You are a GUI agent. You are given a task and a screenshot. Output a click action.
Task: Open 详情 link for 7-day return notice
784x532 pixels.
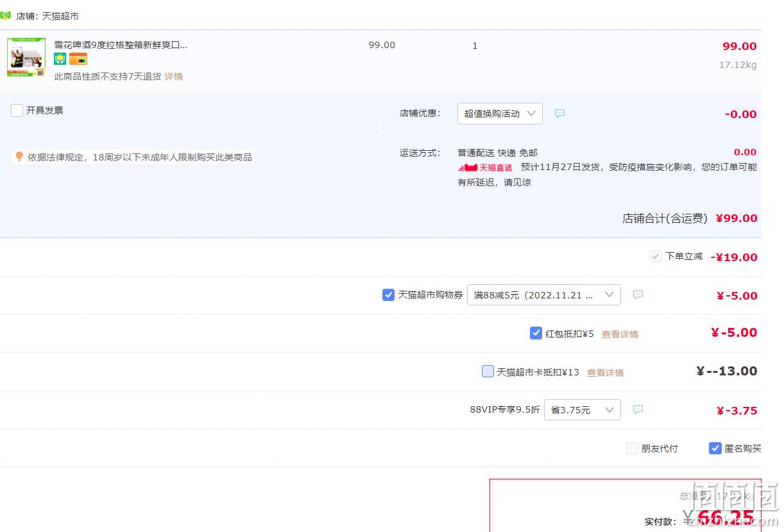click(x=174, y=76)
